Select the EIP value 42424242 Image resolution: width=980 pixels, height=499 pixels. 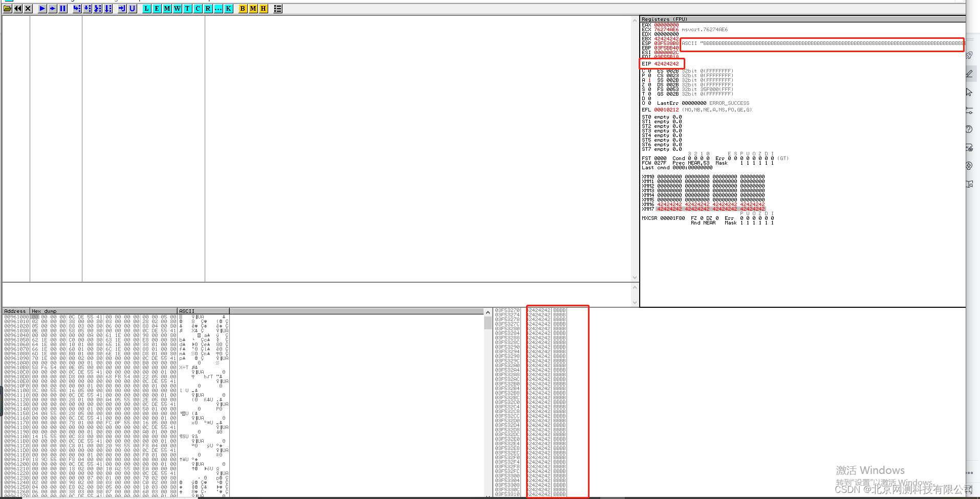click(666, 64)
